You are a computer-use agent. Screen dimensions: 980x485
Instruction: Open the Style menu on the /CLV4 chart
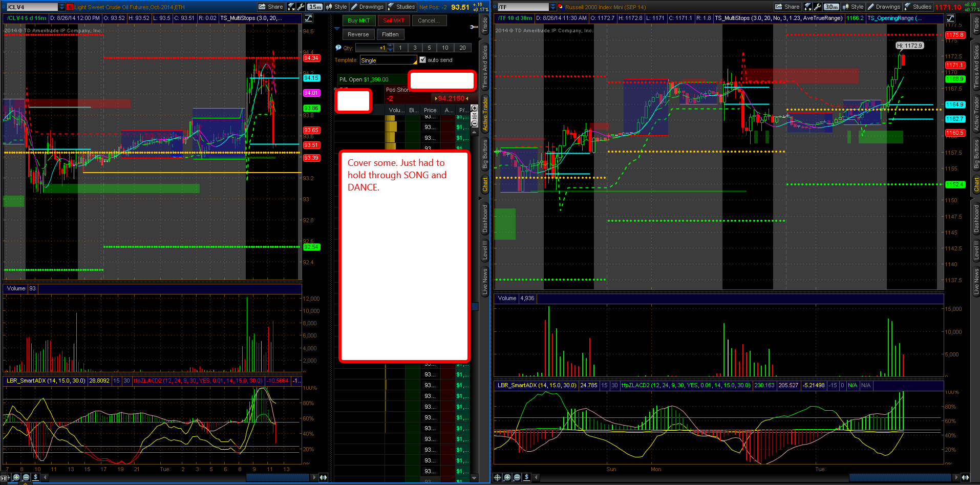(x=336, y=7)
